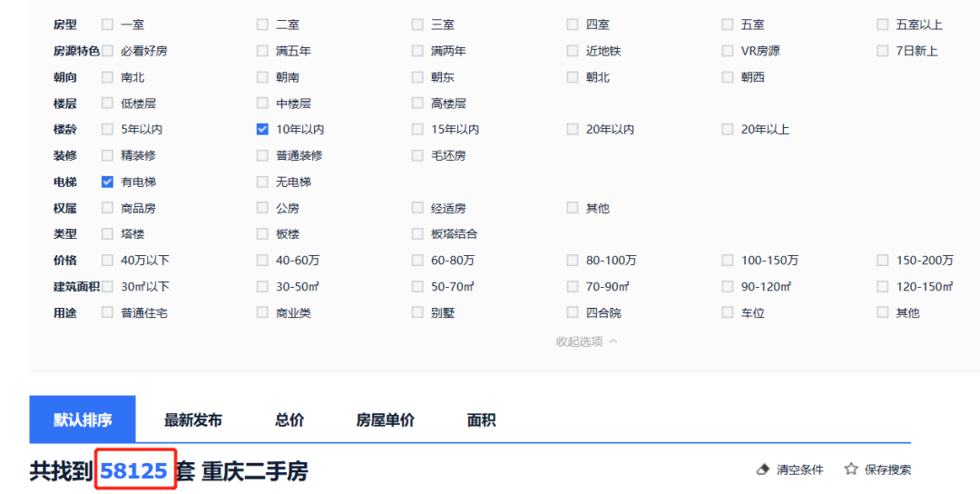980x494 pixels.
Task: Switch to the 默认排序 tab
Action: (83, 420)
